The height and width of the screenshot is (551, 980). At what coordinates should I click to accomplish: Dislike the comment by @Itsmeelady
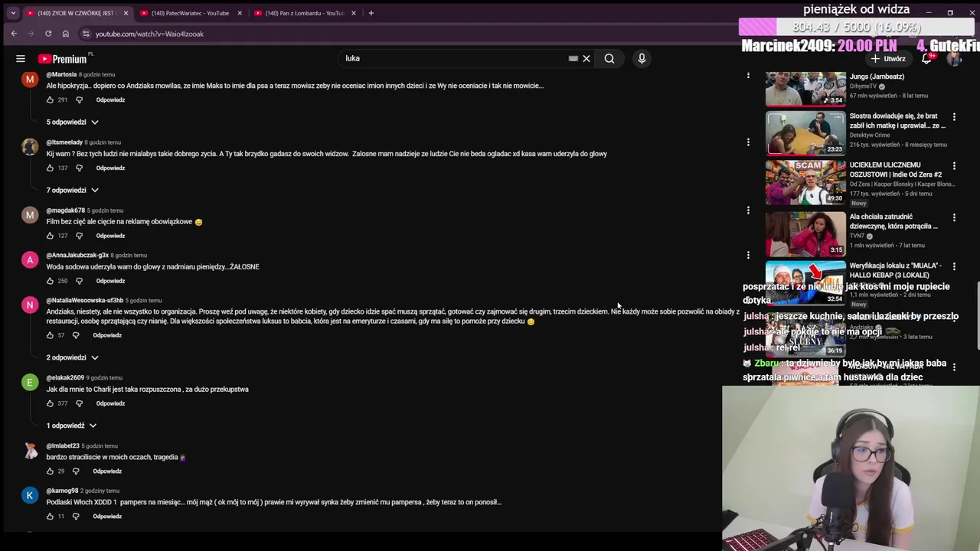pyautogui.click(x=79, y=168)
